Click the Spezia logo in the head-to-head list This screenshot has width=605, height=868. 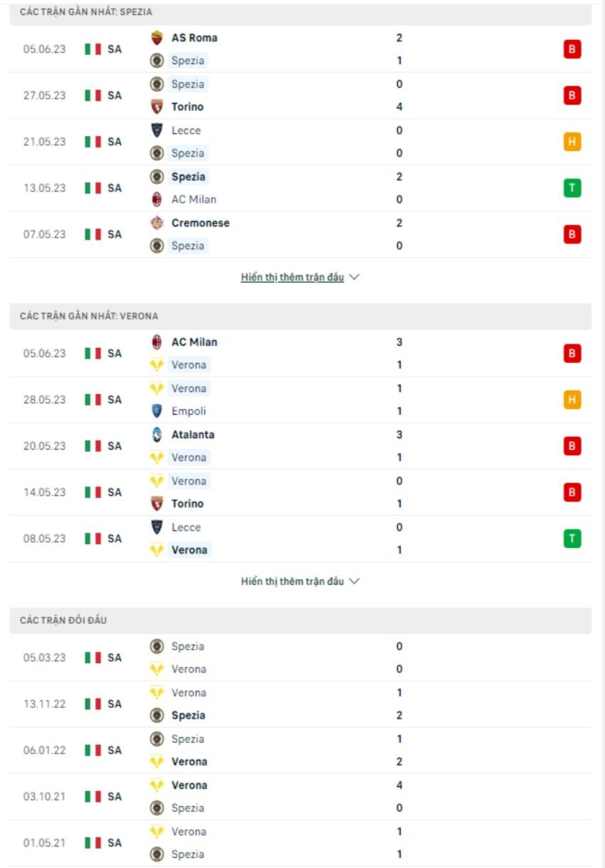pyautogui.click(x=155, y=646)
